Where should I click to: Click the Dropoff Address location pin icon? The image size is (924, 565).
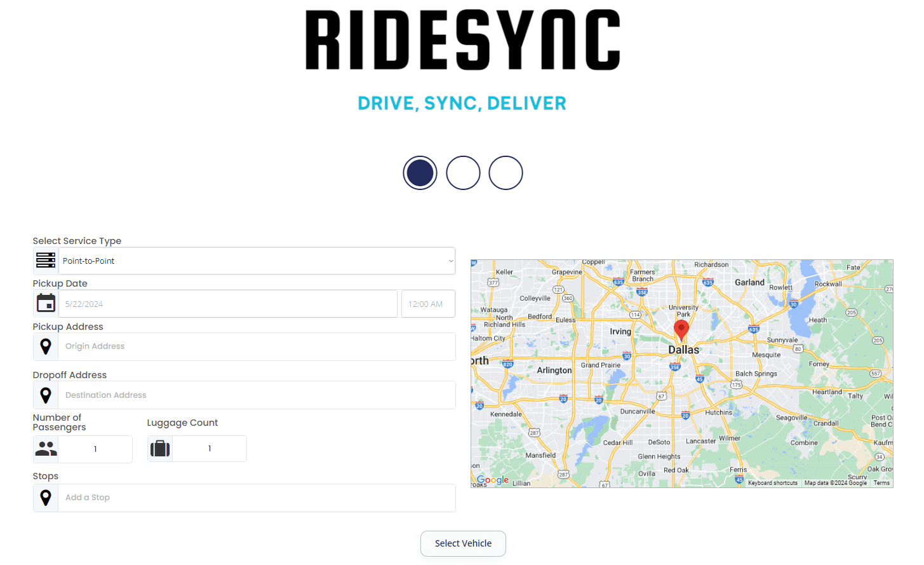tap(45, 395)
